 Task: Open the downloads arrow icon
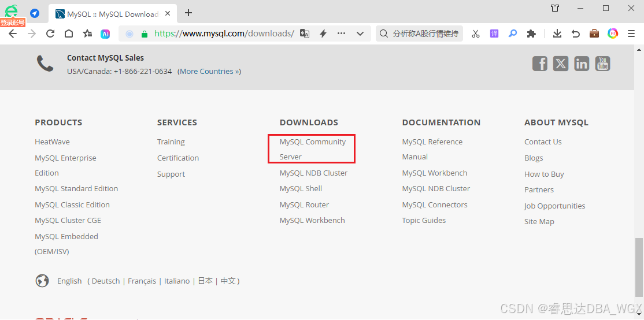tap(557, 34)
